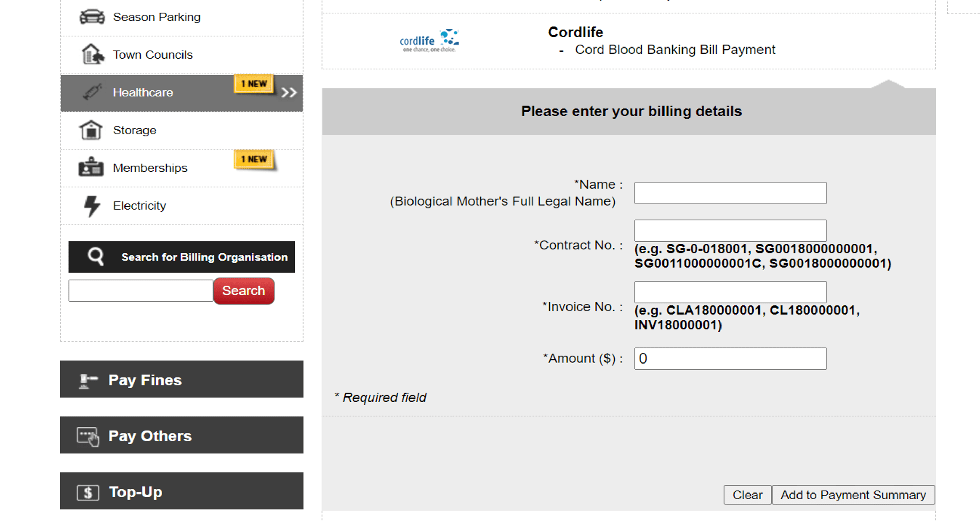Click the Contract No. input field

730,230
